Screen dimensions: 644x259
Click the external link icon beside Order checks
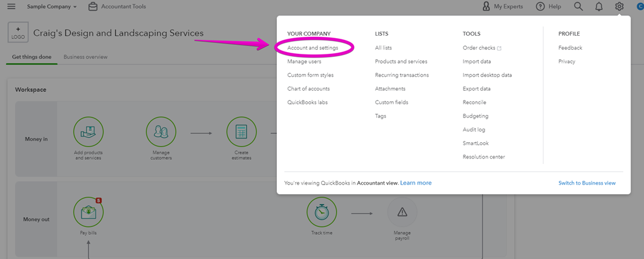499,48
